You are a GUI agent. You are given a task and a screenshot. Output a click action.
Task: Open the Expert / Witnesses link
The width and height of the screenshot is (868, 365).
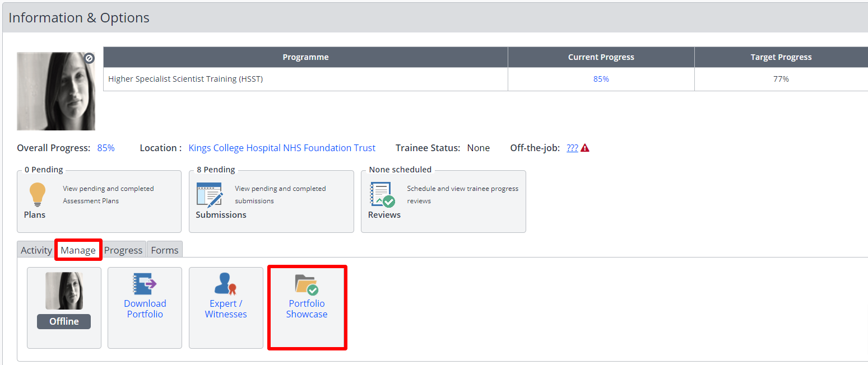(226, 309)
